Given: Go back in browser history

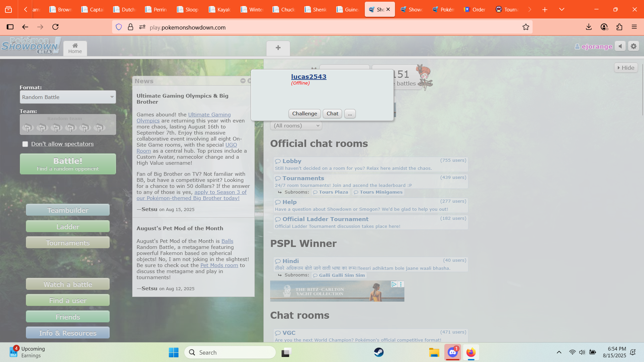Looking at the screenshot, I should tap(25, 27).
